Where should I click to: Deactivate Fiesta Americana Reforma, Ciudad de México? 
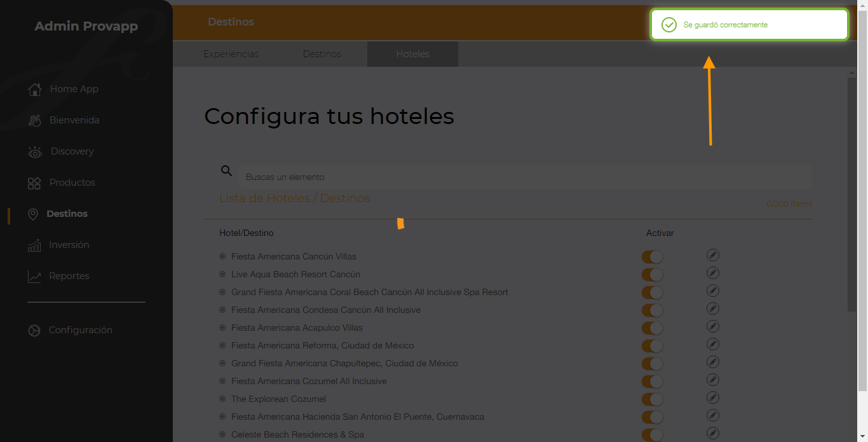tap(652, 346)
